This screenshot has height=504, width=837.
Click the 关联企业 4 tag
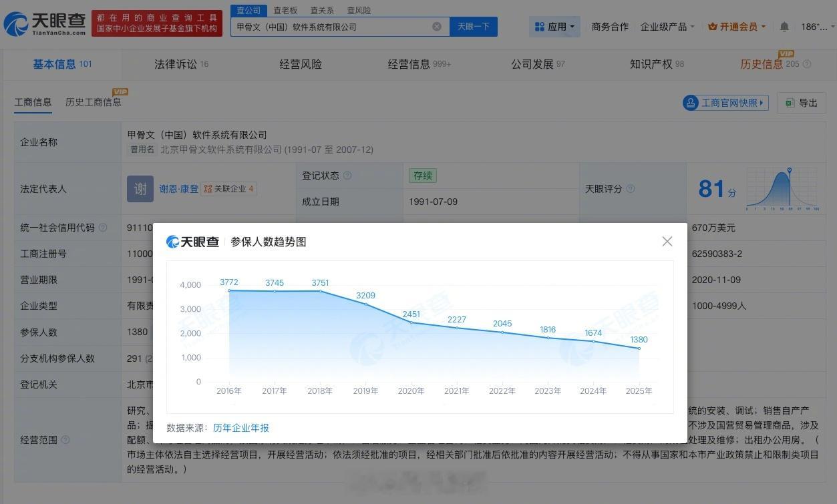pyautogui.click(x=229, y=189)
